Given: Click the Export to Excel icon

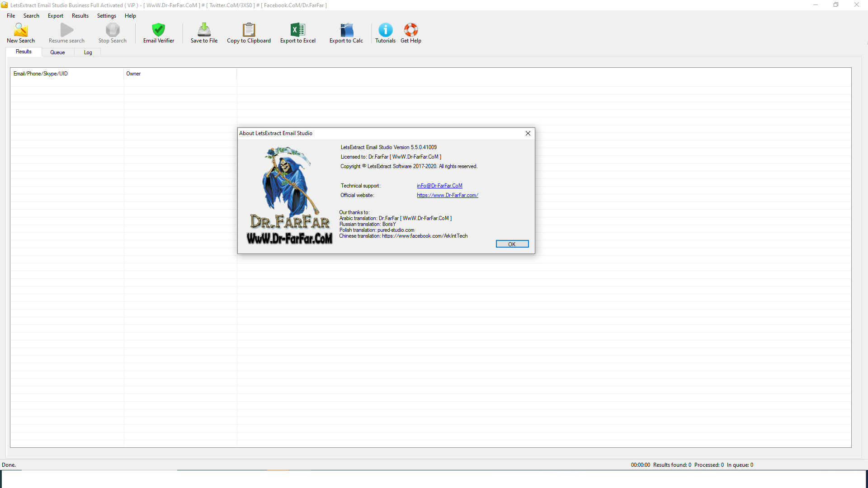Looking at the screenshot, I should click(298, 30).
